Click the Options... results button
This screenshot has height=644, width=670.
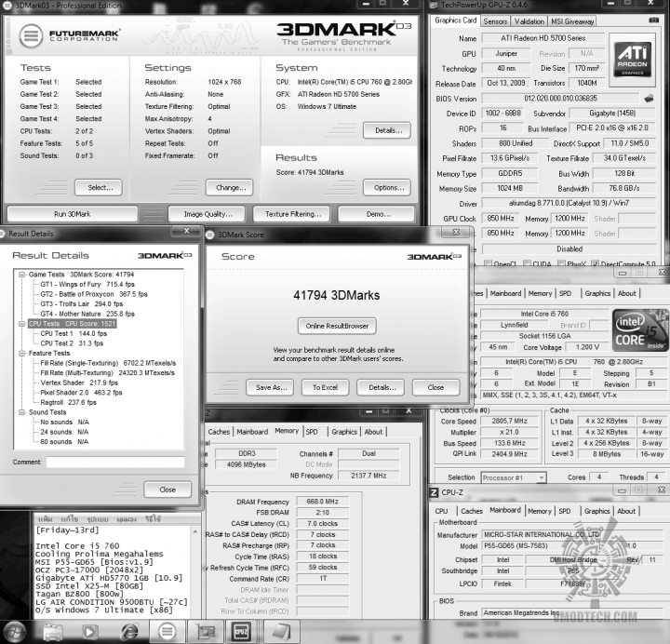pyautogui.click(x=387, y=187)
